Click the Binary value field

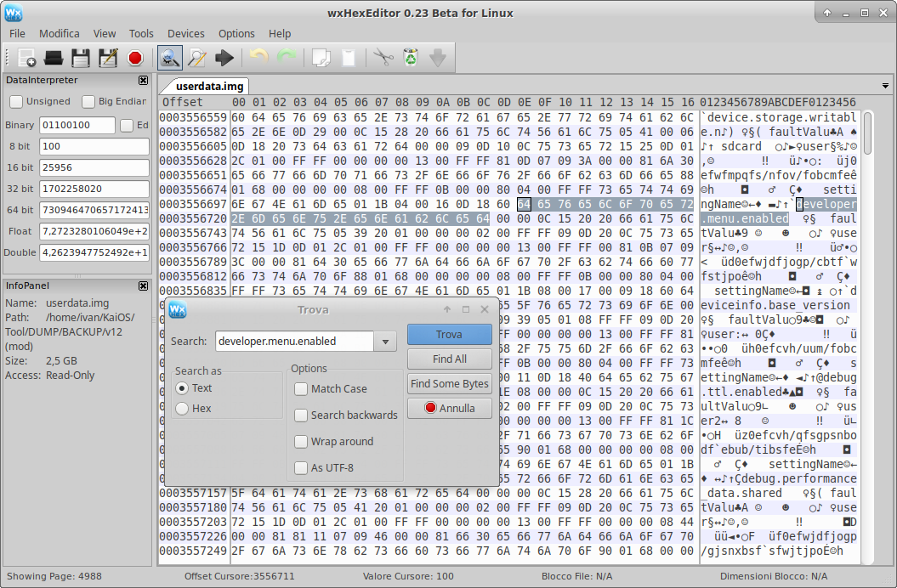[x=77, y=125]
